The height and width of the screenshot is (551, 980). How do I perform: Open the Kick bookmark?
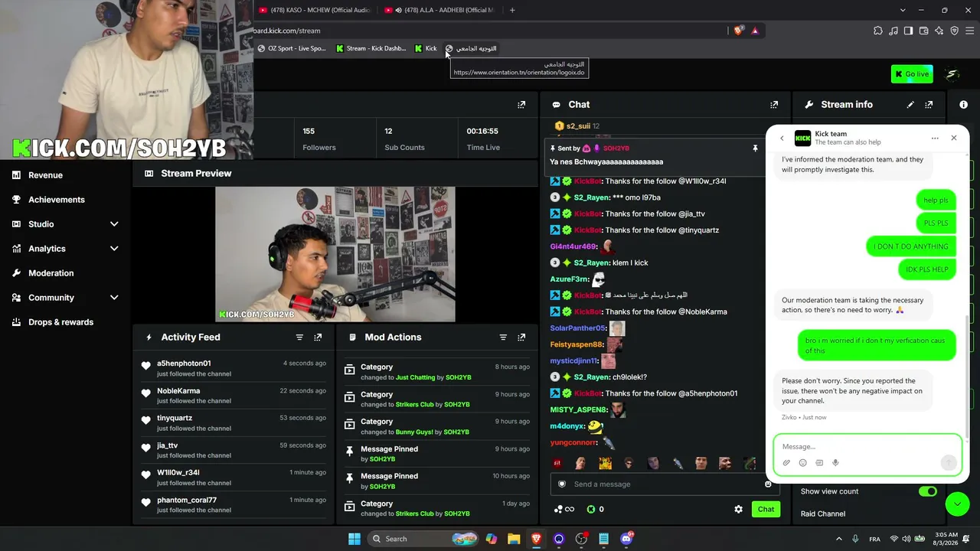pyautogui.click(x=426, y=48)
